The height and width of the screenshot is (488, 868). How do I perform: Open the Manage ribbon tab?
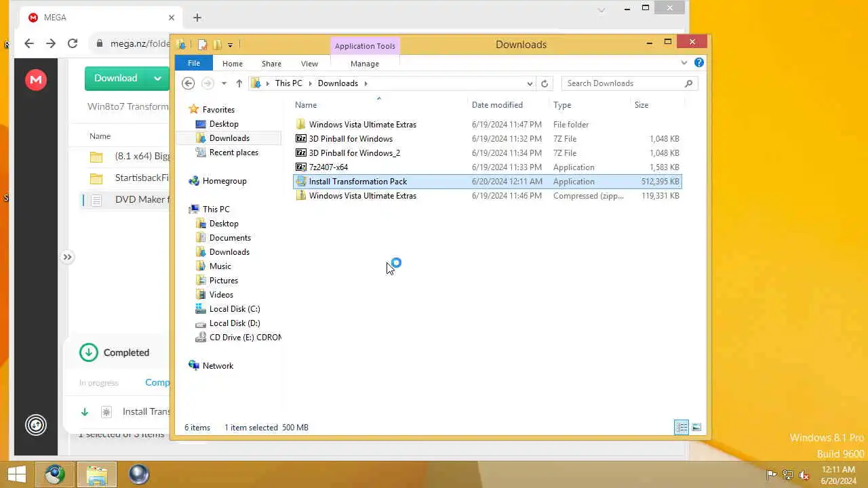365,63
